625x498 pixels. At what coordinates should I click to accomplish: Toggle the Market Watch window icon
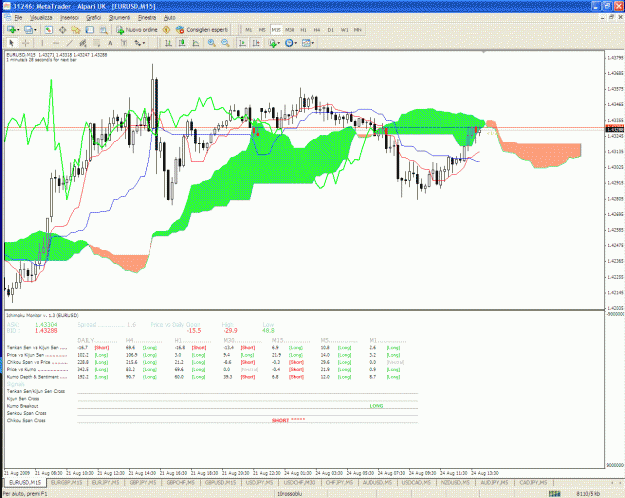48,30
